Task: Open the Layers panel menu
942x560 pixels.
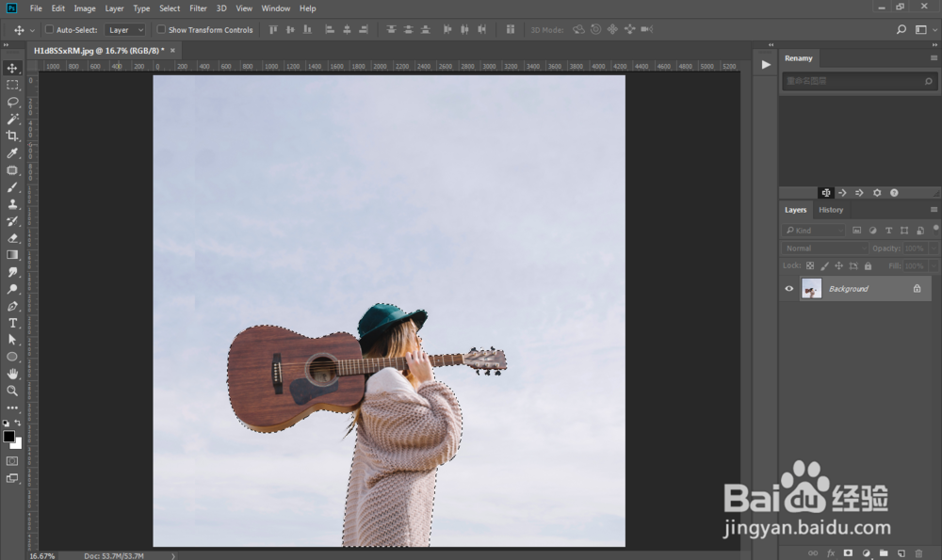Action: (x=934, y=210)
